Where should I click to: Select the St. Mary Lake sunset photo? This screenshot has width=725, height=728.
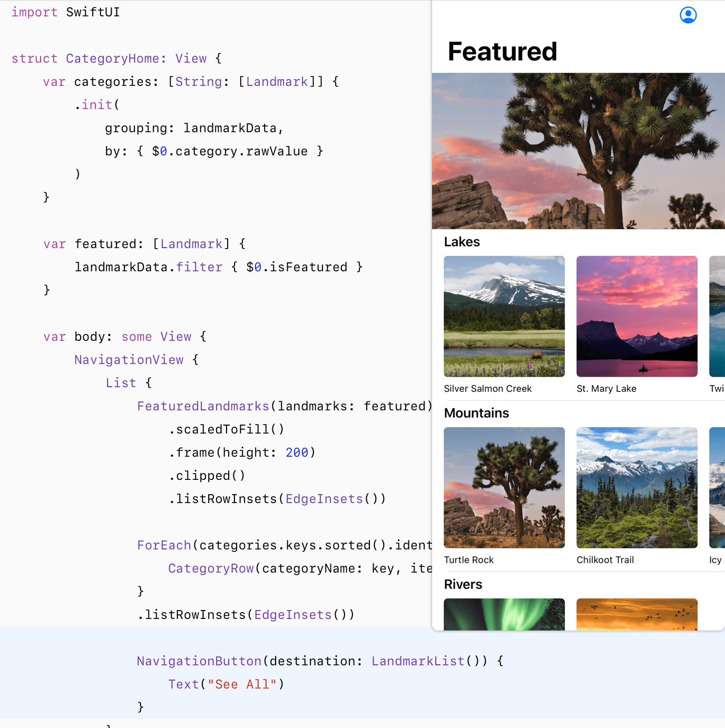coord(636,317)
